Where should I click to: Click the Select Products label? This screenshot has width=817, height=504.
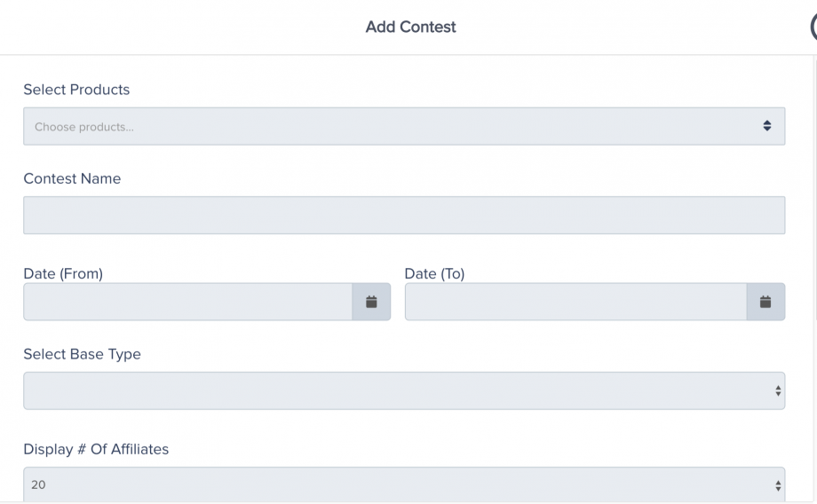click(x=76, y=90)
